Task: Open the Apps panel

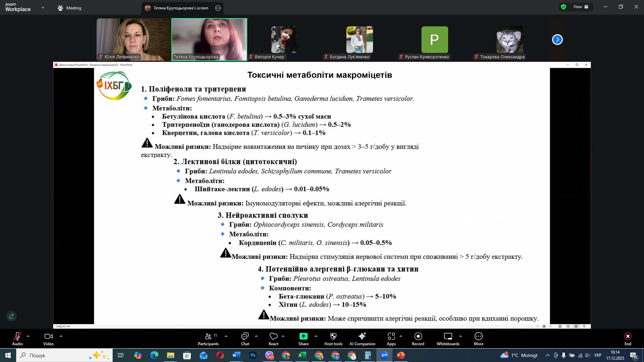Action: pyautogui.click(x=391, y=339)
